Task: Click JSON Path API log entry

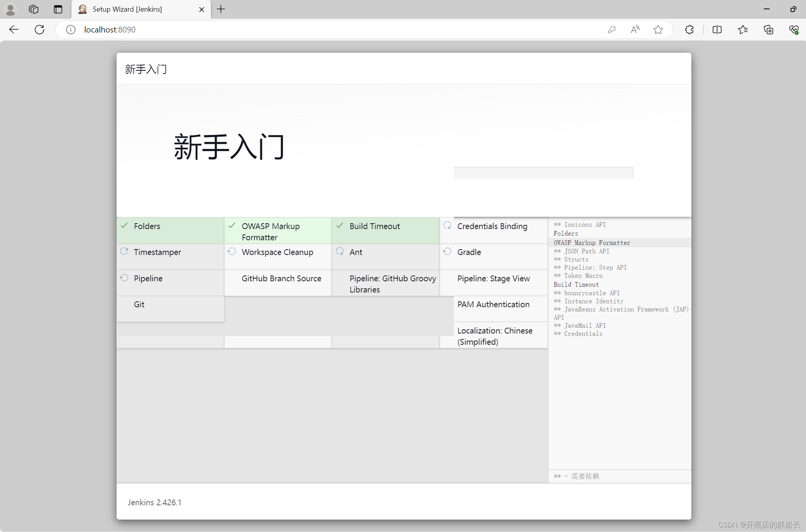Action: [582, 251]
